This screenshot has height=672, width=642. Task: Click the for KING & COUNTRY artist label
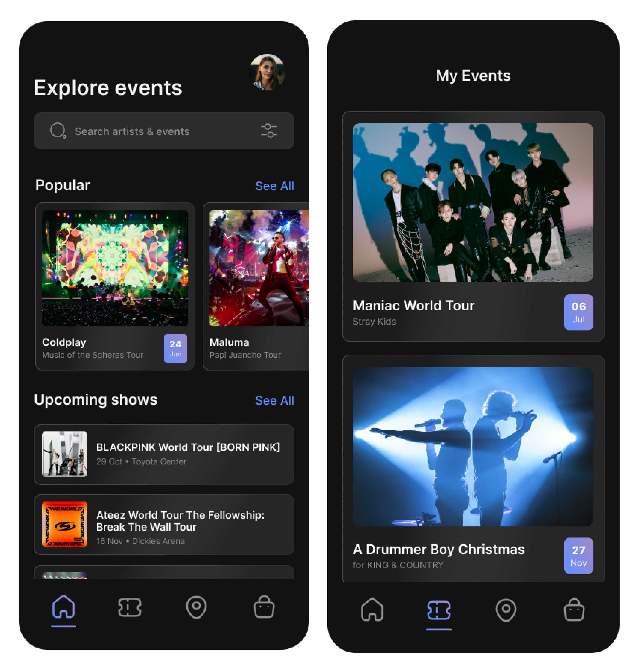tap(398, 565)
